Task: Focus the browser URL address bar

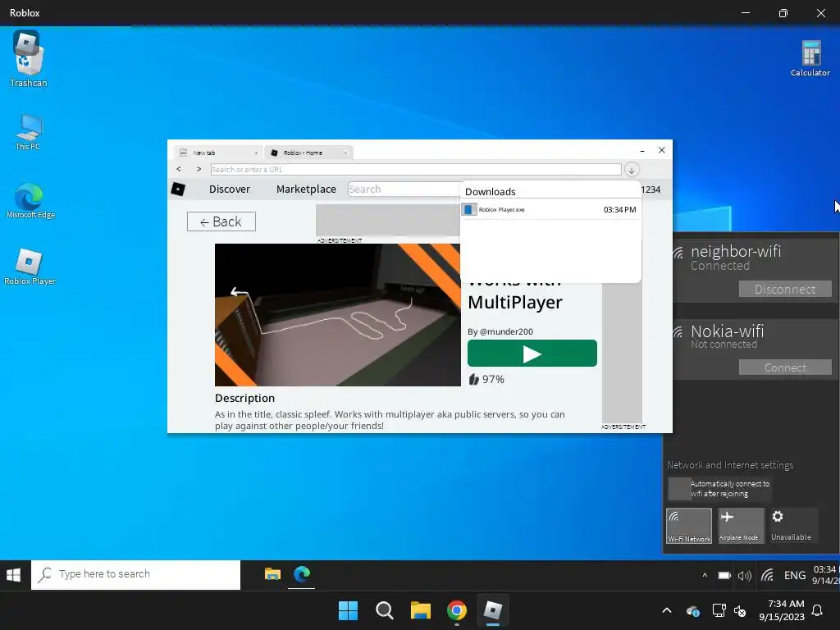Action: point(416,169)
